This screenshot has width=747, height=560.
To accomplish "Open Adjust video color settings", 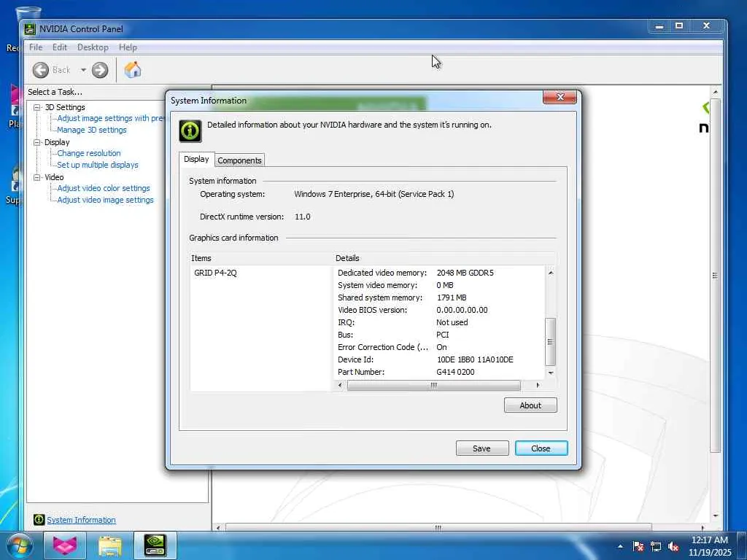I will click(x=104, y=188).
